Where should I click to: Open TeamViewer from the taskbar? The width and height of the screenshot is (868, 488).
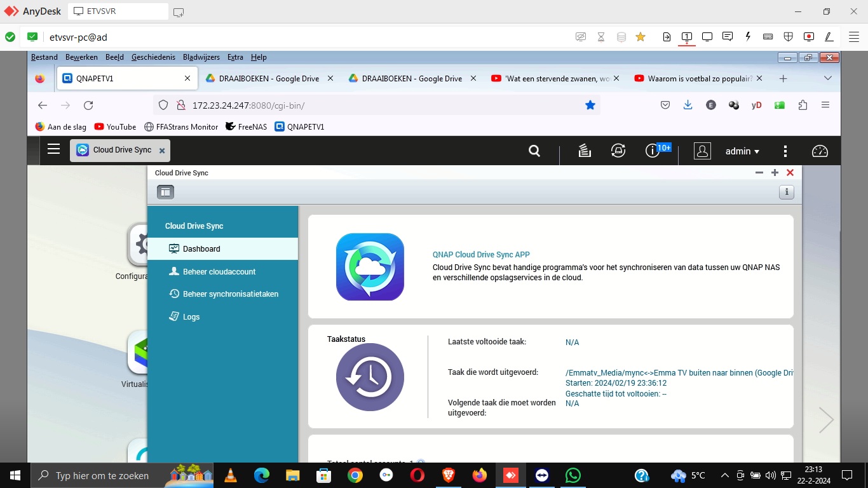[542, 475]
